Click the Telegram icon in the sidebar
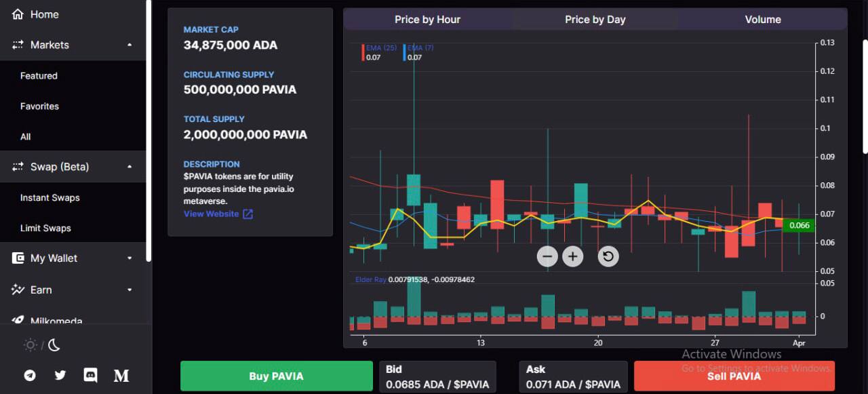Viewport: 868px width, 394px height. (x=30, y=375)
